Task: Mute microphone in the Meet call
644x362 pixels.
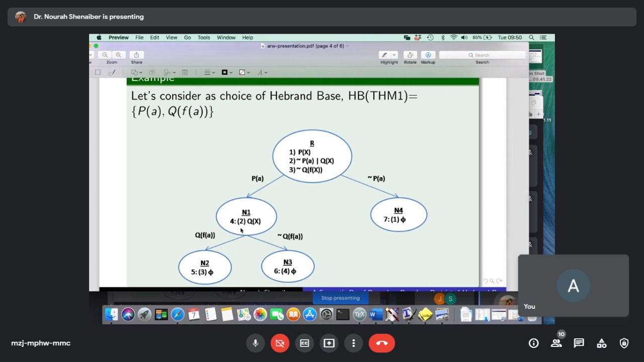Action: 256,343
